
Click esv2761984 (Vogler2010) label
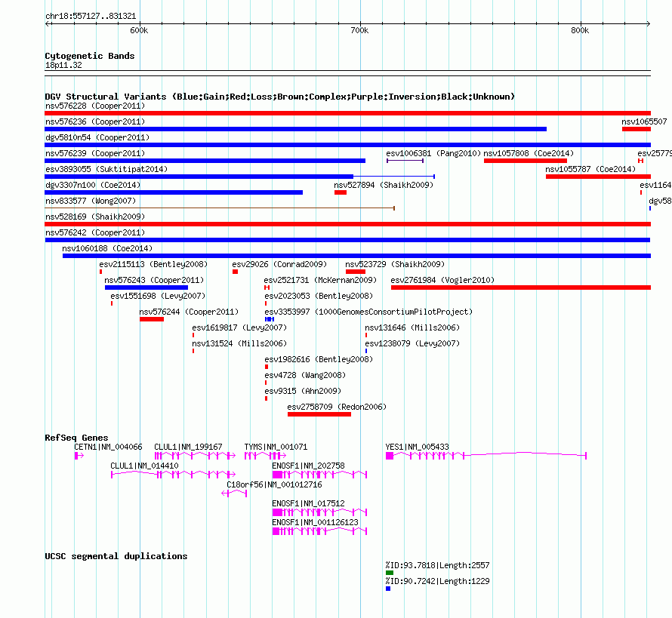pyautogui.click(x=442, y=280)
